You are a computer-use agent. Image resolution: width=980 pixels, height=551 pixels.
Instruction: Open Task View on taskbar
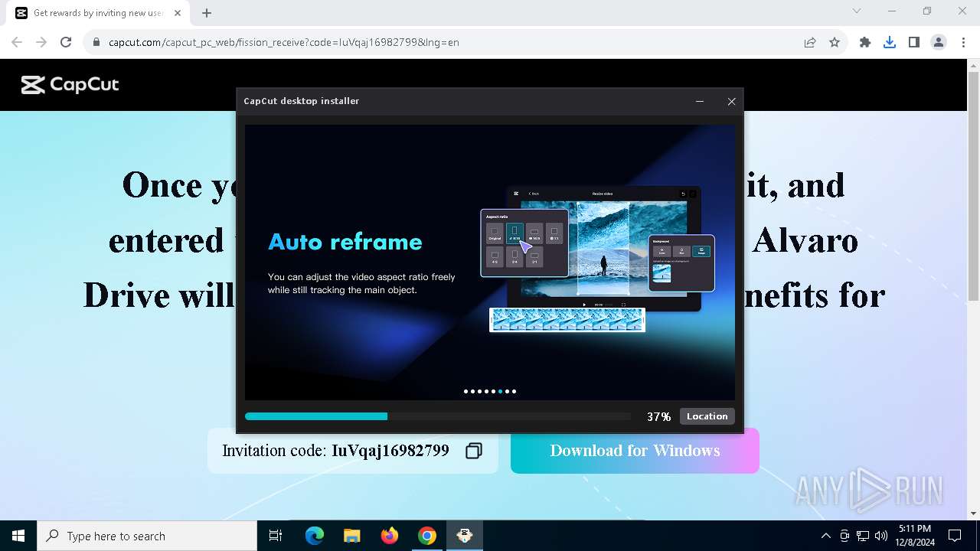276,536
